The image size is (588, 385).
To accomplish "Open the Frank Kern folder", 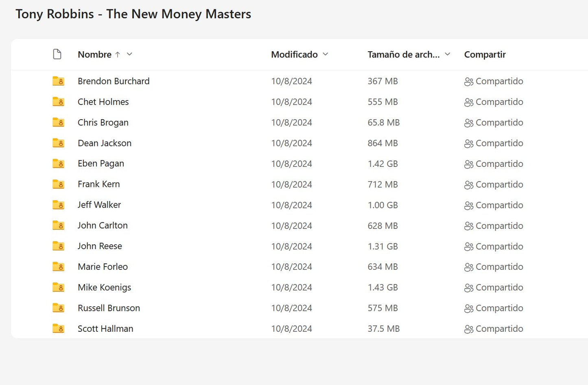I will coord(98,184).
